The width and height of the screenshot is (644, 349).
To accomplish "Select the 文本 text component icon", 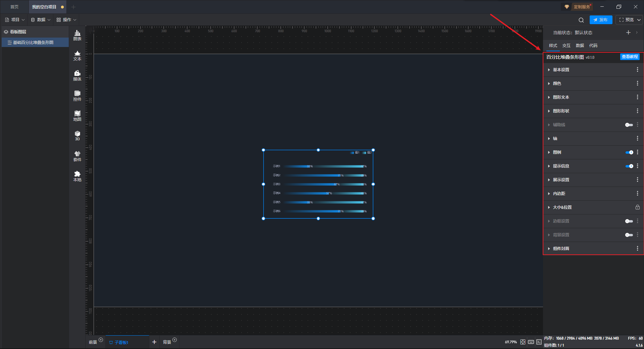I will (77, 55).
